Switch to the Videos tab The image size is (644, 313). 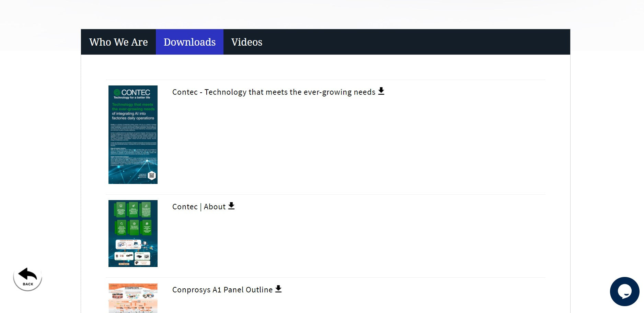247,42
